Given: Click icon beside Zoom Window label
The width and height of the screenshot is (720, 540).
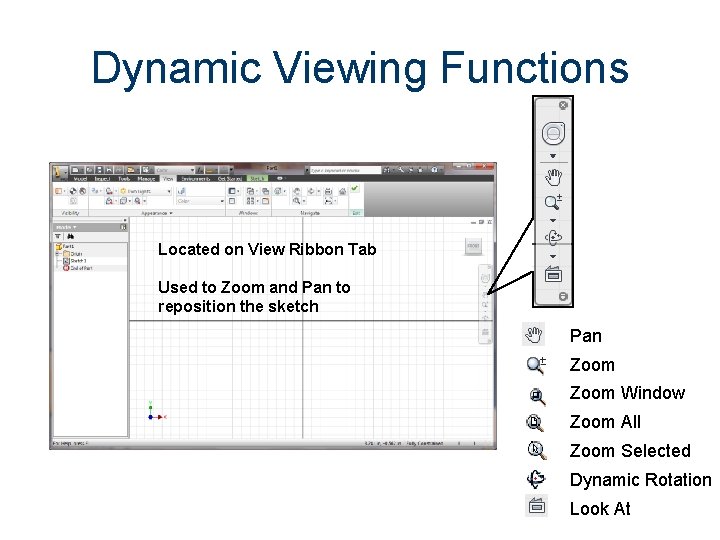Looking at the screenshot, I should point(536,396).
